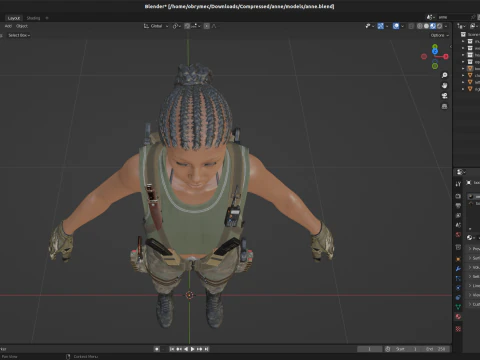Expand the first mesh object in outliner

coord(463,68)
